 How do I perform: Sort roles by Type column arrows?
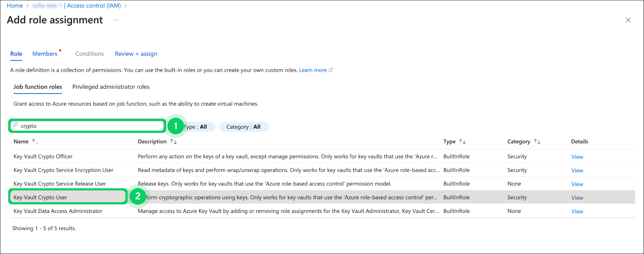pyautogui.click(x=462, y=141)
